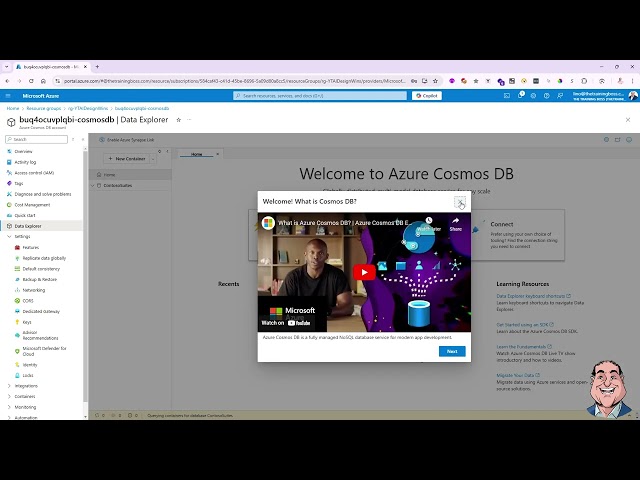Open Replicate data globally

[x=44, y=258]
